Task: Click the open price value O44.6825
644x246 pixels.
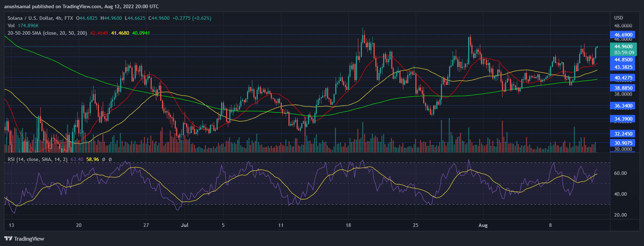Action: [88, 18]
